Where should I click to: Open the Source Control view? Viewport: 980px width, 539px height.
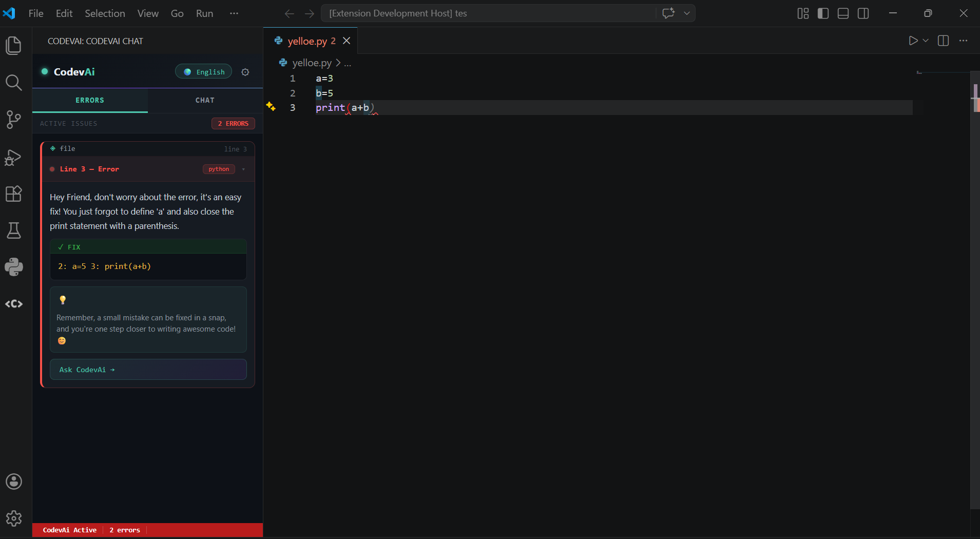pos(14,120)
